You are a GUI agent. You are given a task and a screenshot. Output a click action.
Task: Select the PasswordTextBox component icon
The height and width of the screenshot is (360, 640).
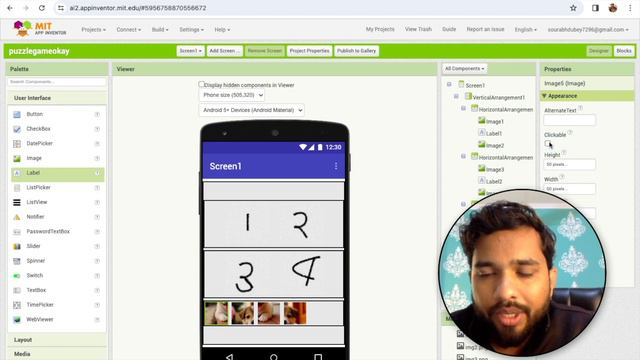[x=17, y=232]
